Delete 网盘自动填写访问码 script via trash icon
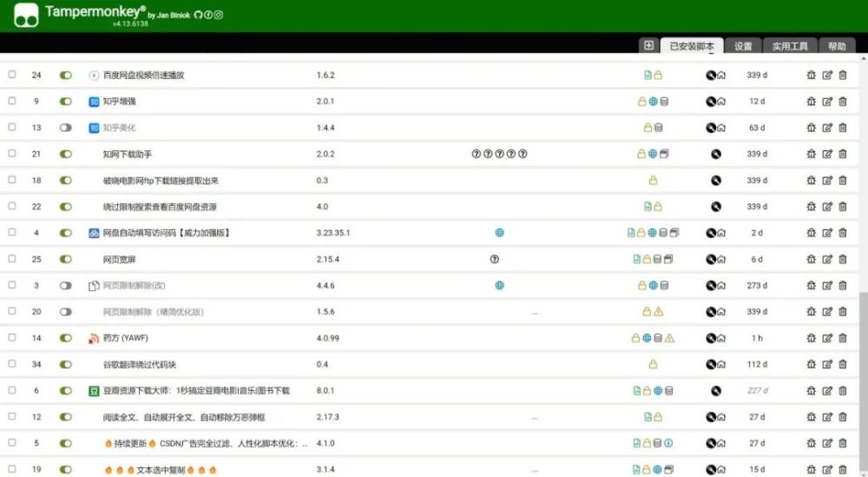The height and width of the screenshot is (477, 868). coord(843,233)
